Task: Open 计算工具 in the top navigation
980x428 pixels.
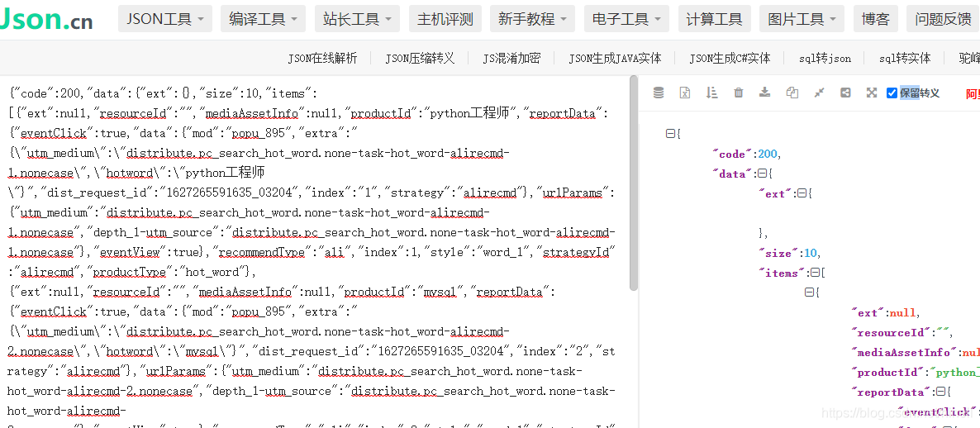Action: [x=715, y=19]
